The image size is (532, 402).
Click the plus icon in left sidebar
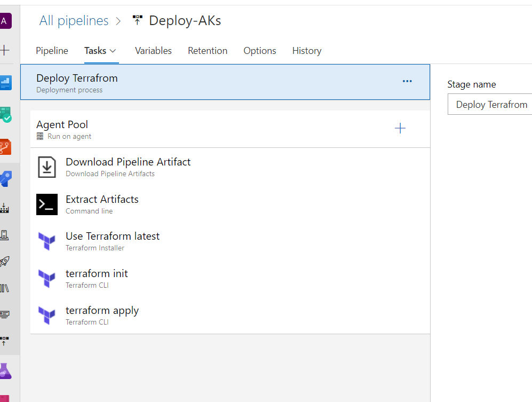[5, 51]
